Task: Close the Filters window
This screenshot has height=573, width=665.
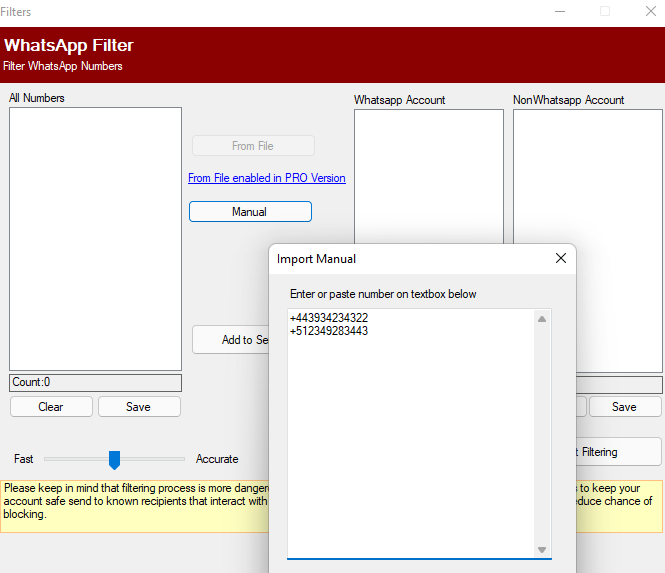Action: coord(651,11)
